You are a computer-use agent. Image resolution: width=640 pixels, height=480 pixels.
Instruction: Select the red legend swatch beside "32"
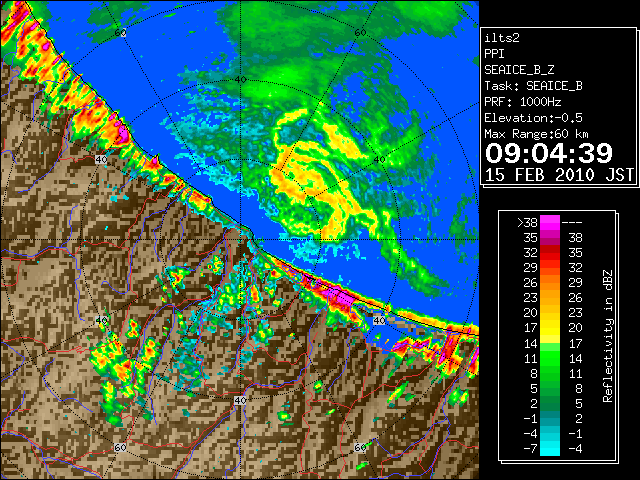pyautogui.click(x=550, y=253)
